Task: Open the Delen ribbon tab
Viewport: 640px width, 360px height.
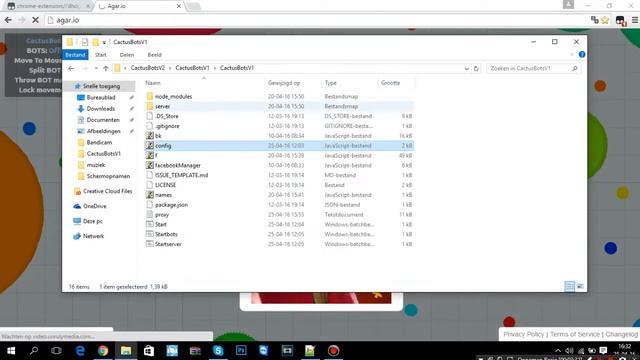Action: coord(127,55)
